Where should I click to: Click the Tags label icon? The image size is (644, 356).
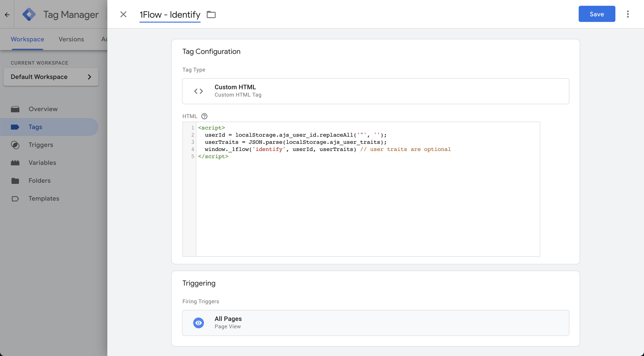coord(15,127)
